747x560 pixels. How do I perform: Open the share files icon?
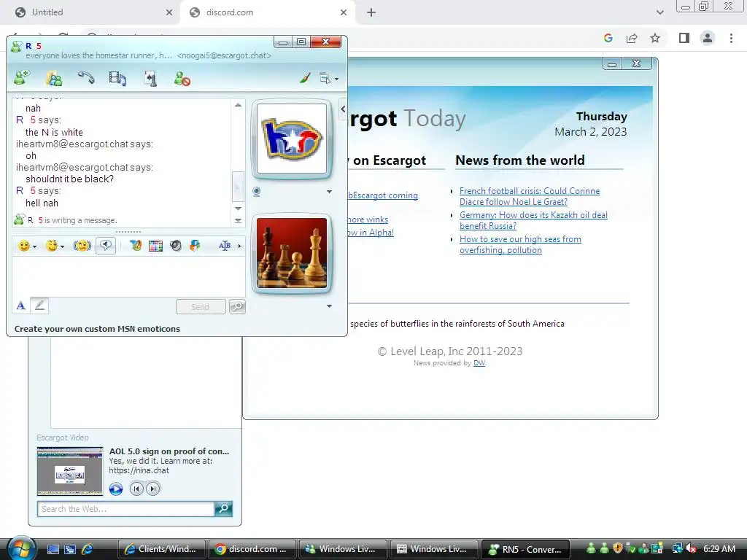pos(54,78)
